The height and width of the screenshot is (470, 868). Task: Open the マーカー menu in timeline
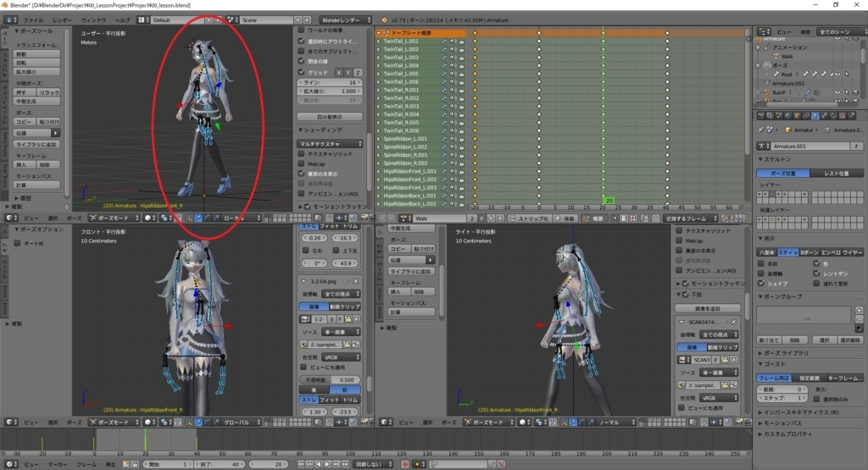coord(58,464)
